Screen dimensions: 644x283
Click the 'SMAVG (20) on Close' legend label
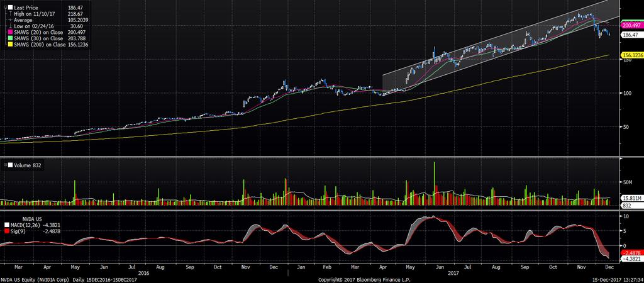coord(38,33)
